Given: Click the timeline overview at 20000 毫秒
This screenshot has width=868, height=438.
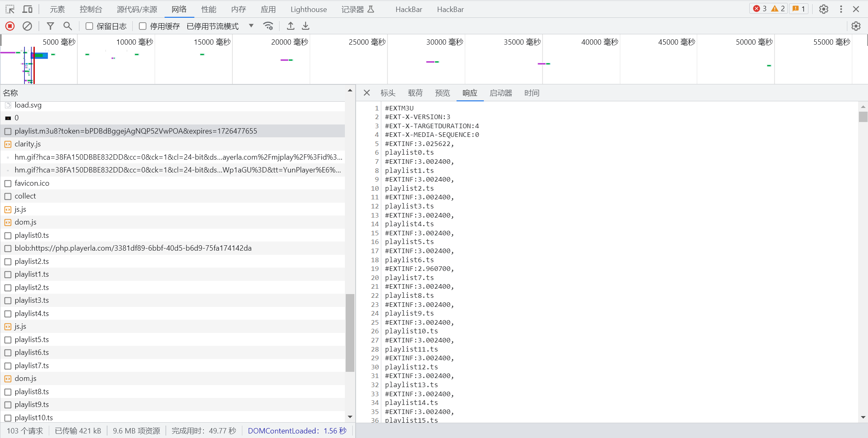Looking at the screenshot, I should tap(289, 42).
